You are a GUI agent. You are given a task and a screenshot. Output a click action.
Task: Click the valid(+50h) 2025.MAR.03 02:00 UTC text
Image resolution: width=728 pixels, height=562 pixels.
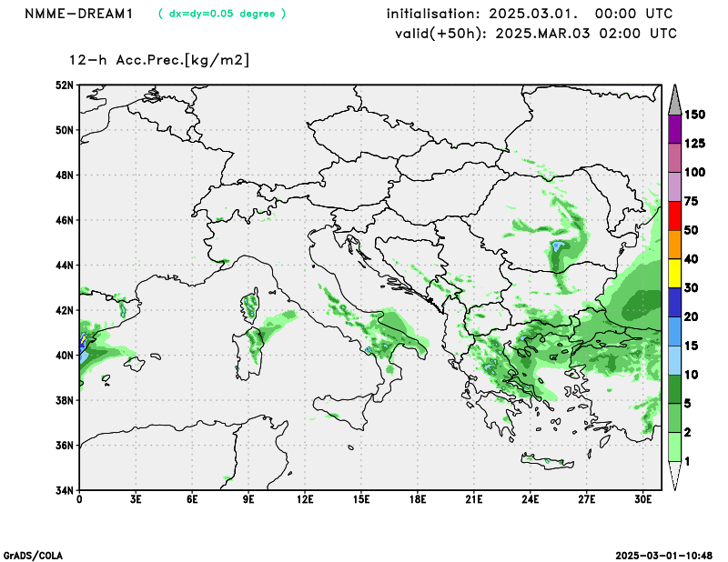pos(536,34)
